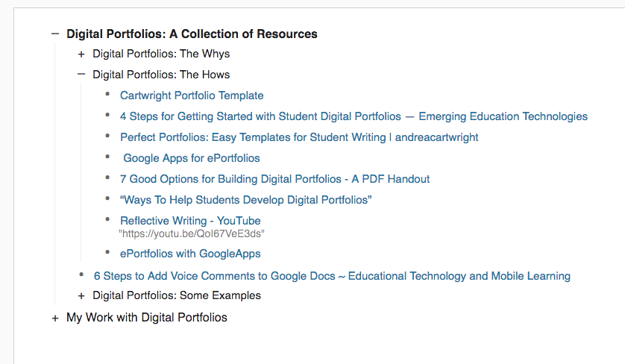Collapse 'Digital Portfolios: A Collection of Resources' outline
Image resolution: width=625 pixels, height=364 pixels.
(55, 34)
